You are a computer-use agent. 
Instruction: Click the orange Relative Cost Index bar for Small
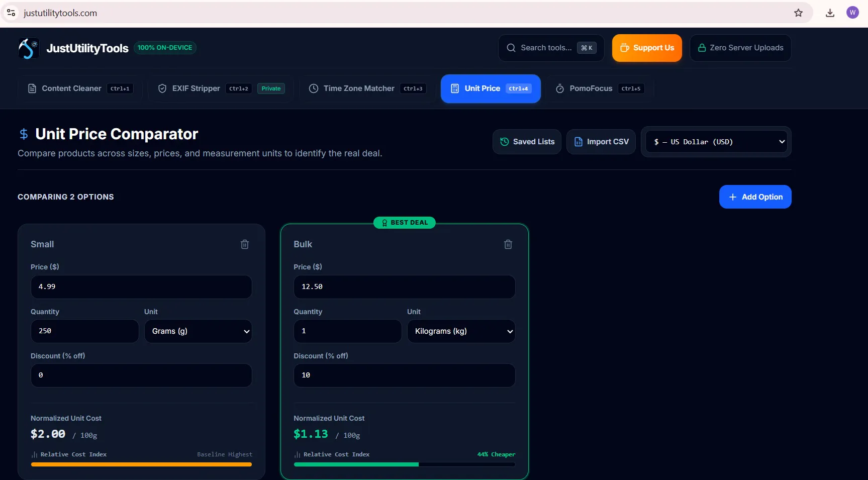coord(141,464)
